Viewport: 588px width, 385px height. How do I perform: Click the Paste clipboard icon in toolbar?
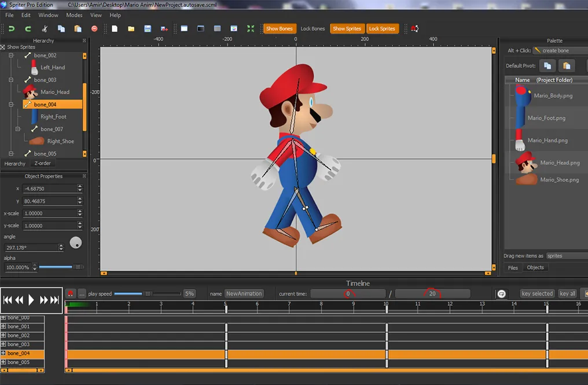pos(78,29)
